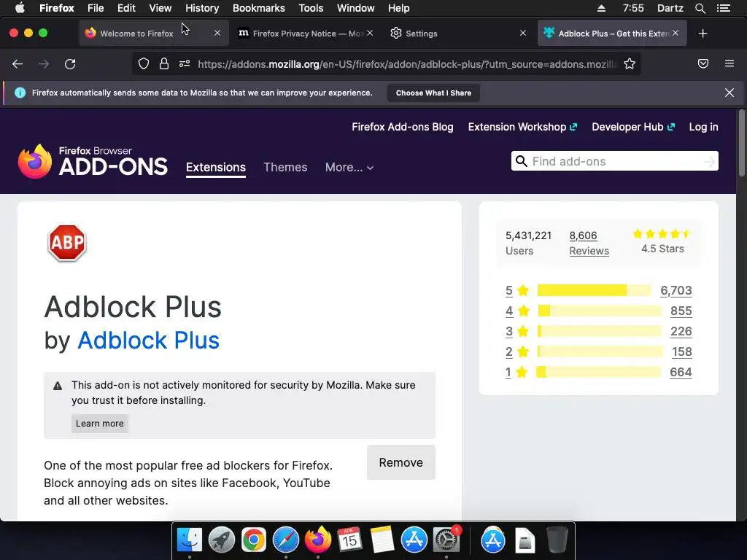
Task: Focus the Find add-ons search field
Action: 615,161
